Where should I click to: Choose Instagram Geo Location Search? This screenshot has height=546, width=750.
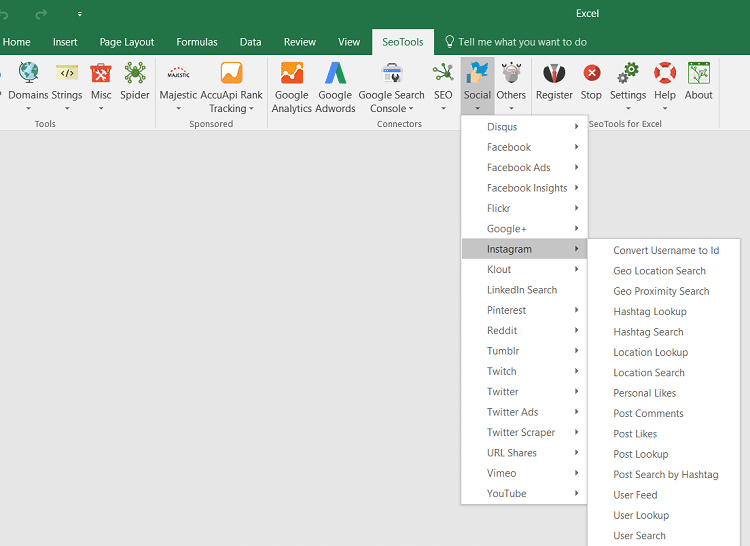[x=664, y=271]
